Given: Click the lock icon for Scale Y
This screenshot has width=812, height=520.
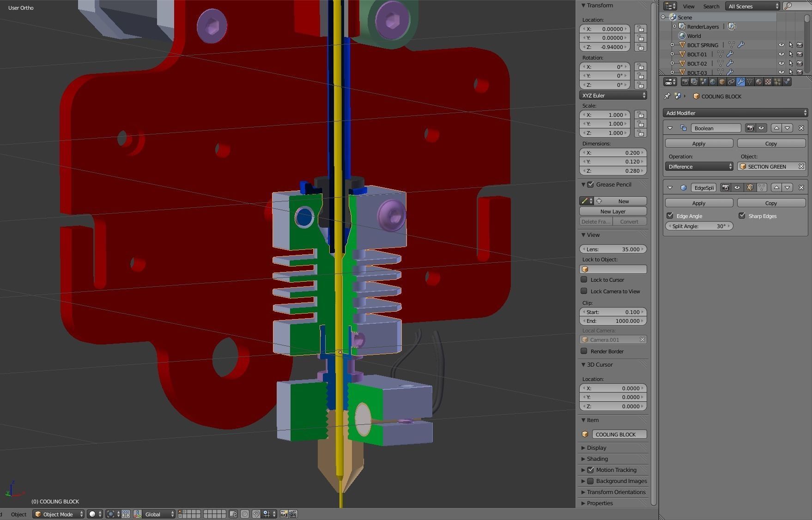Looking at the screenshot, I should click(x=640, y=124).
